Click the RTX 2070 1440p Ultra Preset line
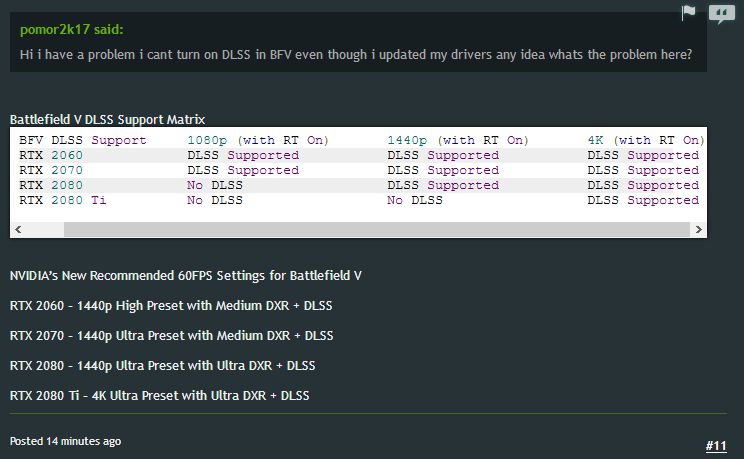 171,336
